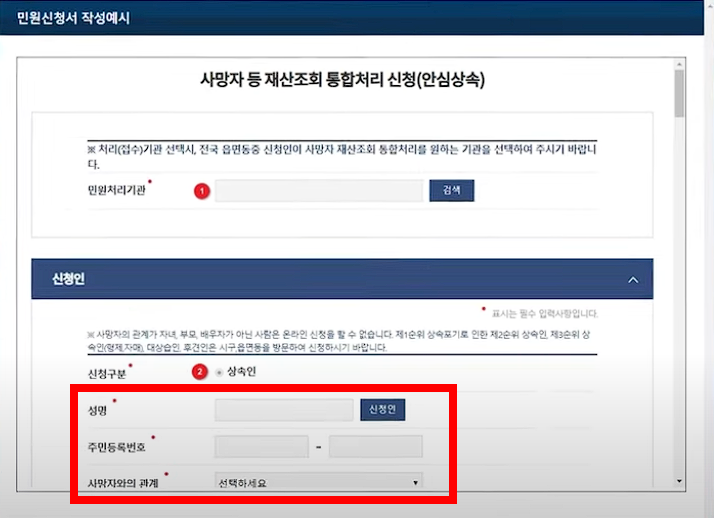Click the 신청인 button next to 성명
Screen dimensions: 714x518
[x=382, y=410]
